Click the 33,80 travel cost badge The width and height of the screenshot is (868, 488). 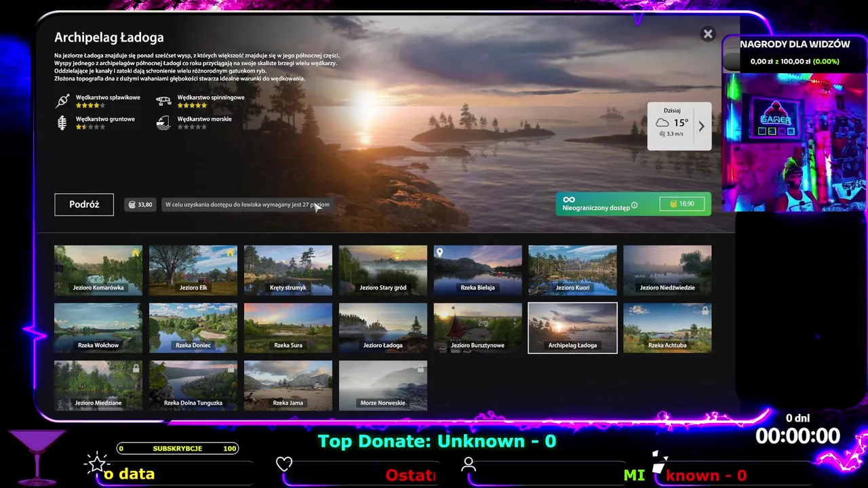(140, 205)
